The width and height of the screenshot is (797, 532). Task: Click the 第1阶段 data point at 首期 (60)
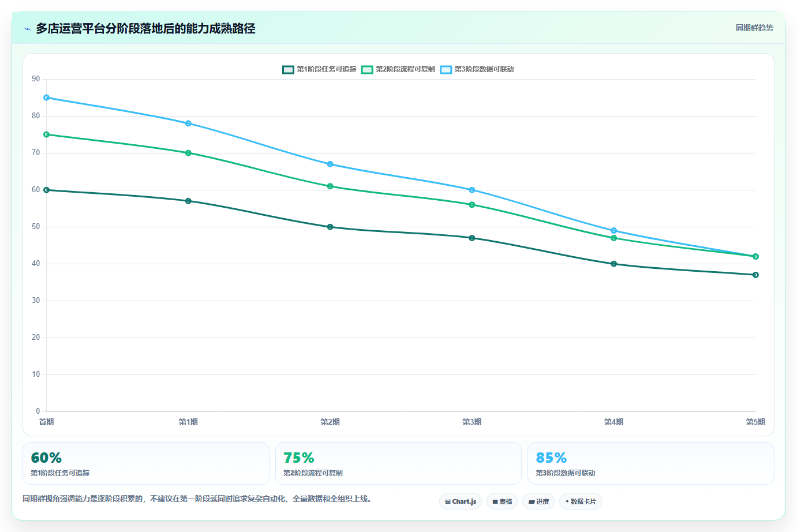(47, 190)
